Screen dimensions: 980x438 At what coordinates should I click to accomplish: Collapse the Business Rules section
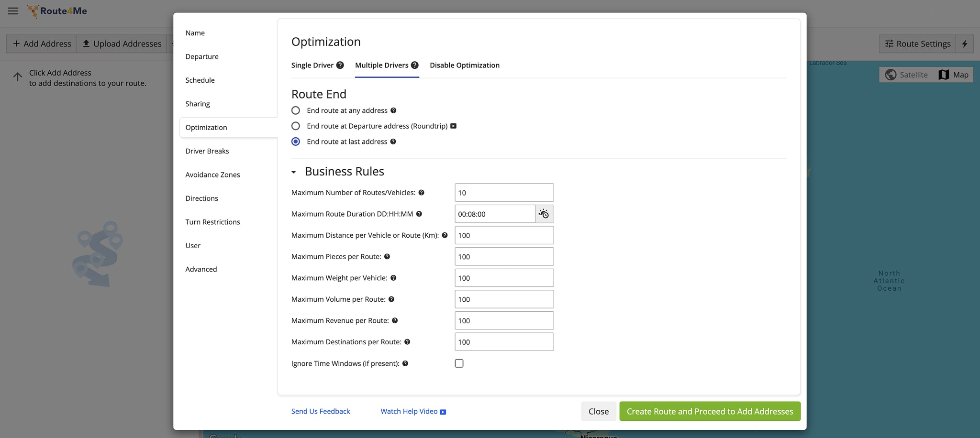pyautogui.click(x=294, y=172)
